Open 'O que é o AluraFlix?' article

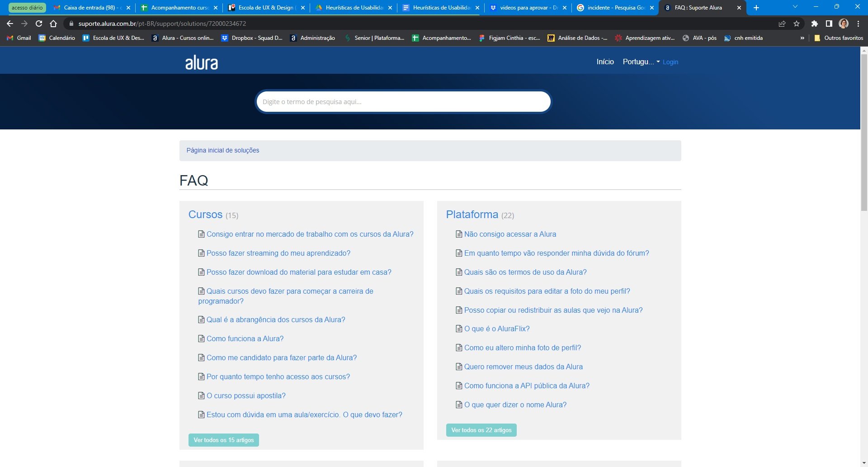coord(497,329)
